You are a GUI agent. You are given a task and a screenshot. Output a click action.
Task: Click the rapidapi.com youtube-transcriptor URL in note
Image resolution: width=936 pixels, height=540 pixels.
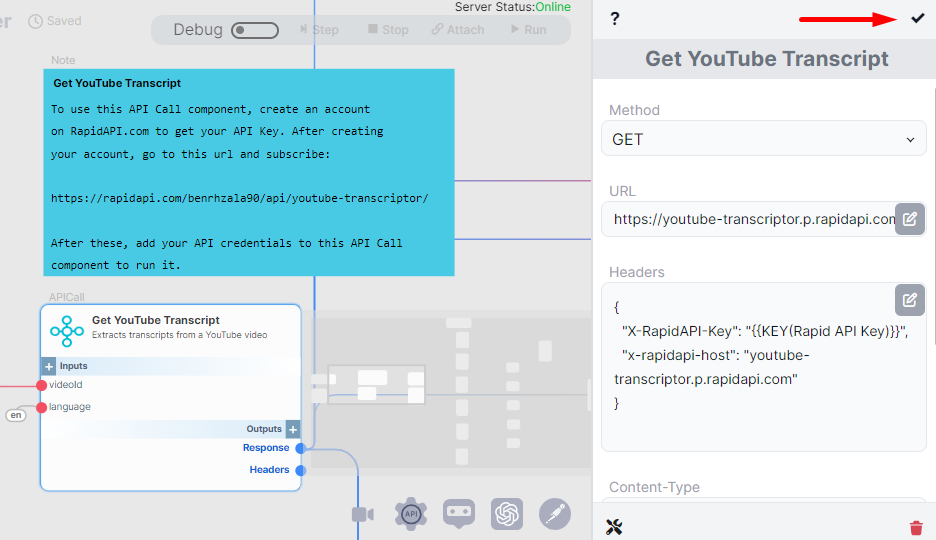239,198
